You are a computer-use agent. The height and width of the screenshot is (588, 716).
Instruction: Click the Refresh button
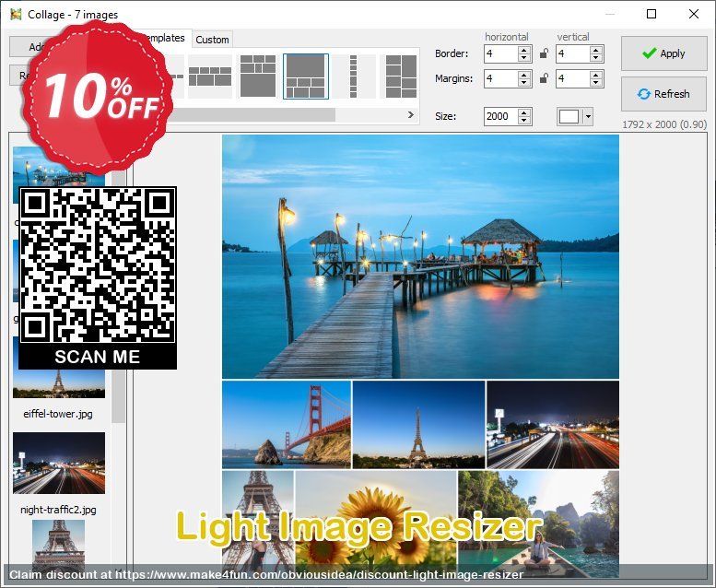click(664, 94)
